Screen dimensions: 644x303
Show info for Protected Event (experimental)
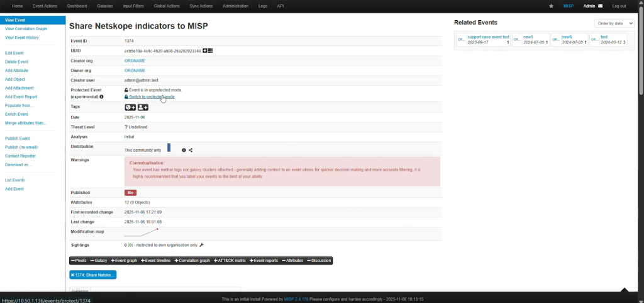pos(101,97)
